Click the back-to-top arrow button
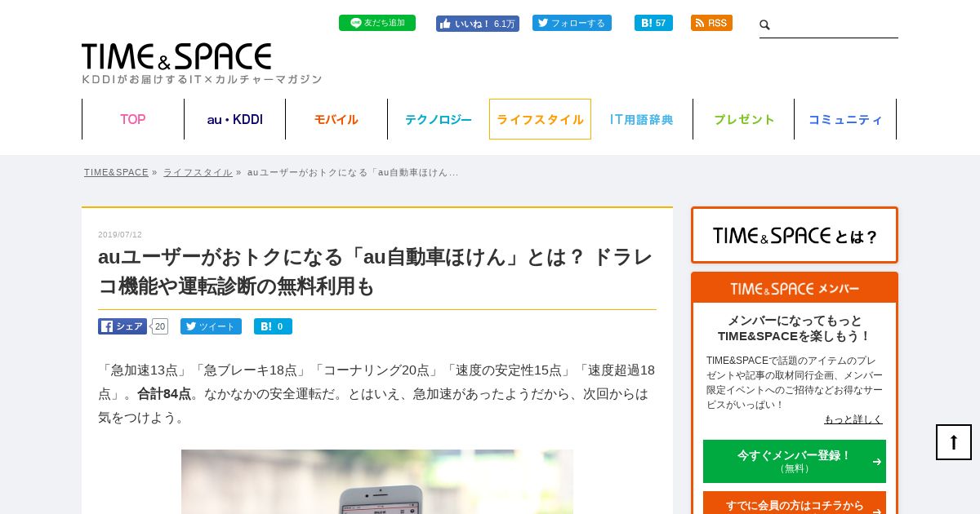This screenshot has height=514, width=980. 954,442
